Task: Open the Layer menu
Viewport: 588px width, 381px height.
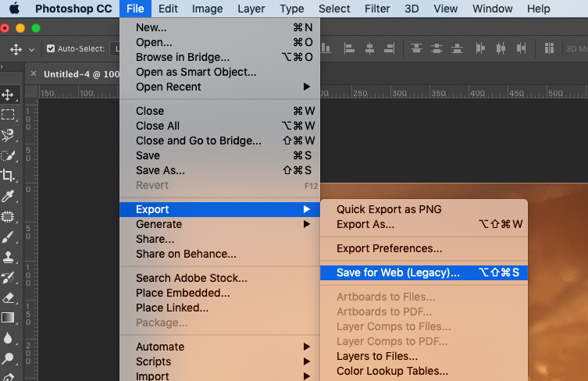Action: (251, 9)
